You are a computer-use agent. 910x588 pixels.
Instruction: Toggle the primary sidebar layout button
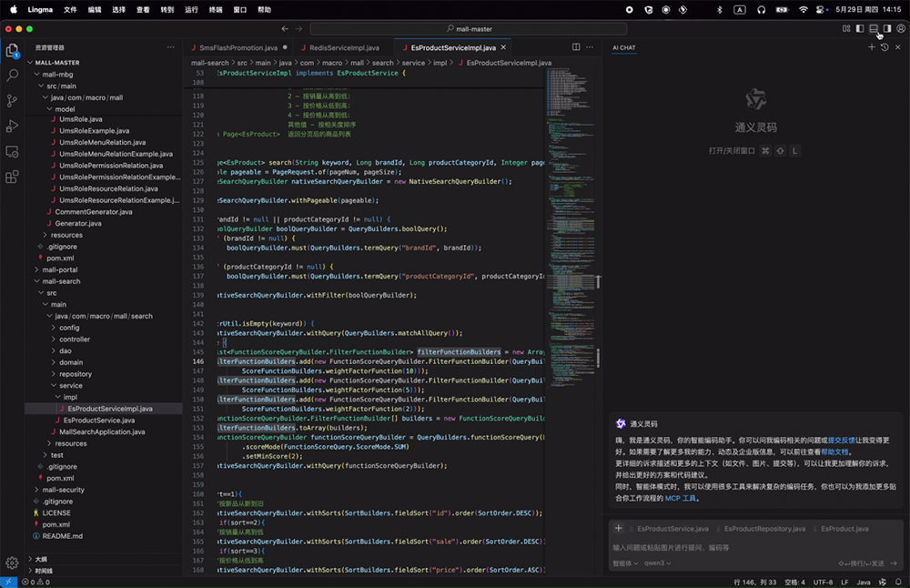(x=860, y=29)
